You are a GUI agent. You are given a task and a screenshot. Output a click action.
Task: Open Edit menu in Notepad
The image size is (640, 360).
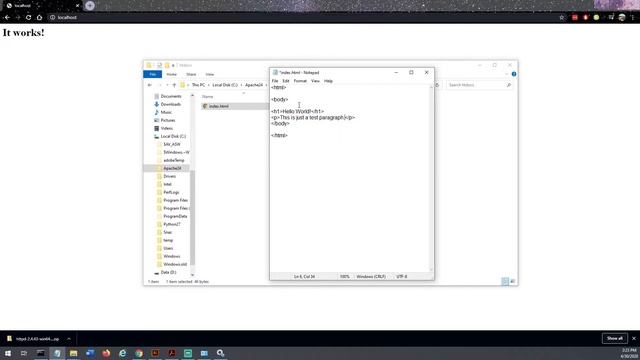(286, 81)
